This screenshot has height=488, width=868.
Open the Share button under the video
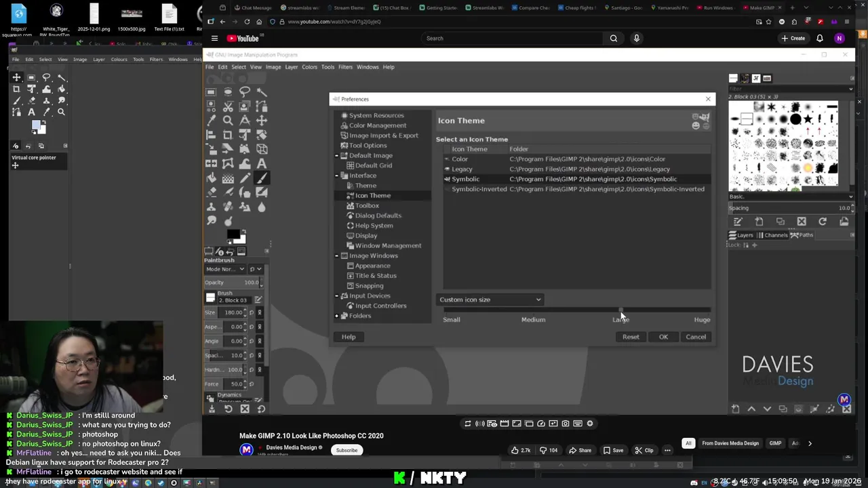(x=580, y=450)
